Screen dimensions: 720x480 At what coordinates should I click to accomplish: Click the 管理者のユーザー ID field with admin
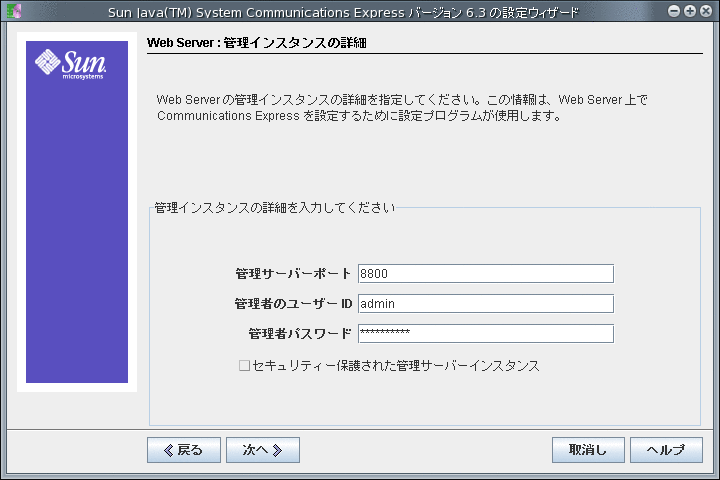point(486,304)
